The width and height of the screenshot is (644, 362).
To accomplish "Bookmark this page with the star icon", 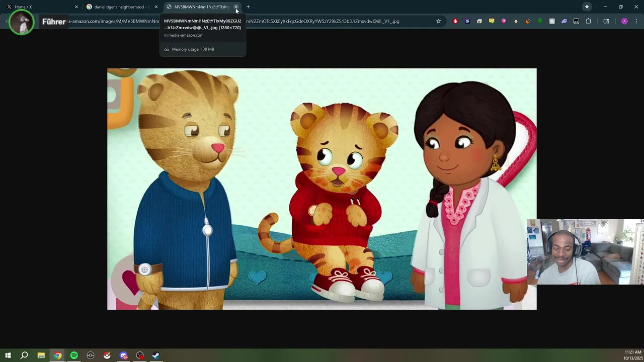I will (x=439, y=21).
